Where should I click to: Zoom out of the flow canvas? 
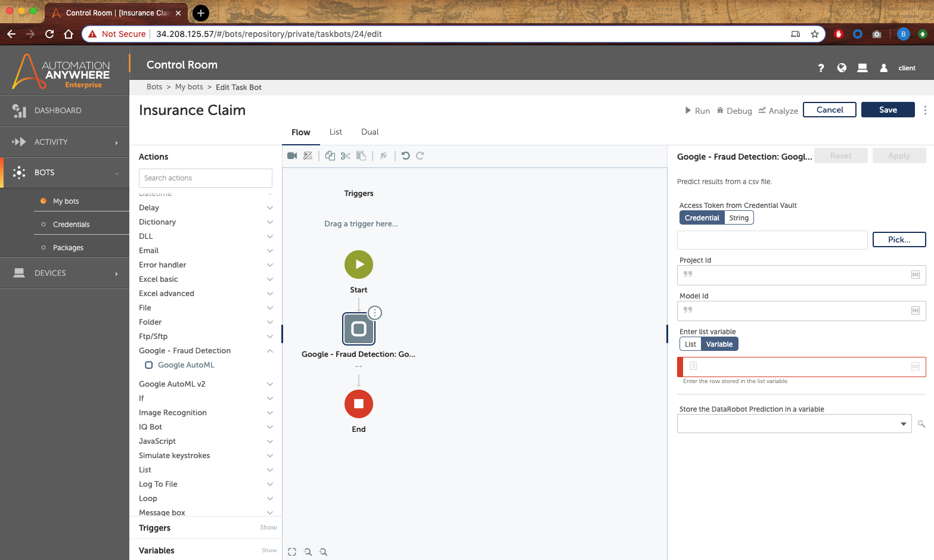click(x=308, y=552)
